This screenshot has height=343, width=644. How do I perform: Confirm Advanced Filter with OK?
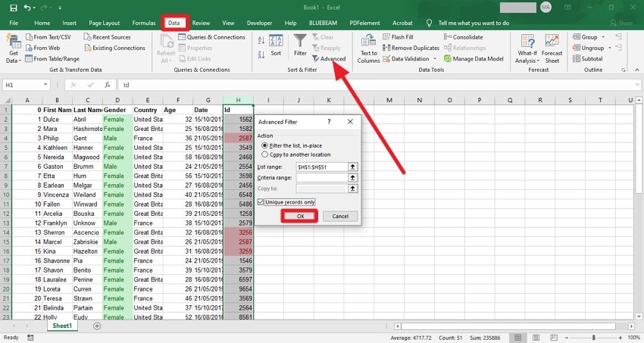pyautogui.click(x=300, y=217)
